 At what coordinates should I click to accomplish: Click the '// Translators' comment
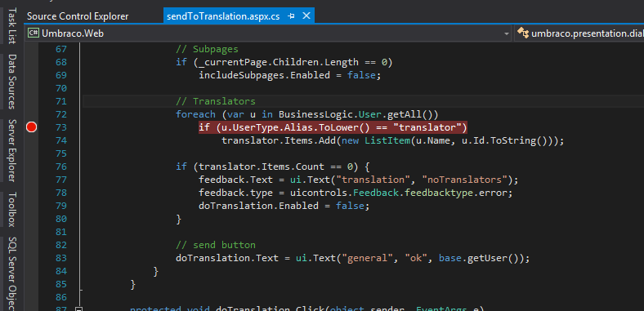tap(216, 101)
